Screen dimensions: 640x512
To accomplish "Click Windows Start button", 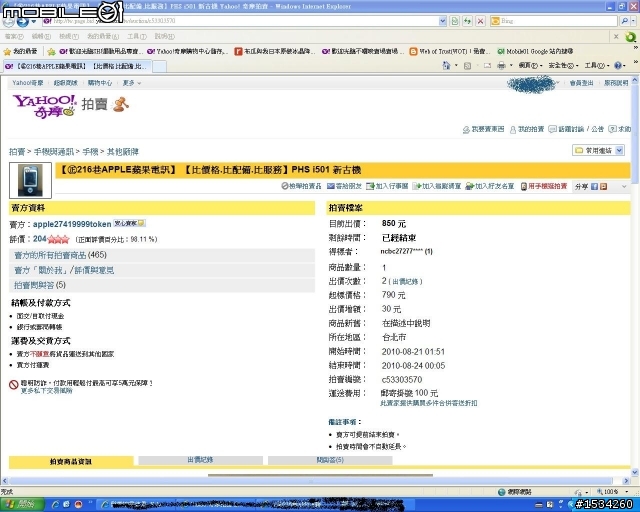I will click(21, 505).
